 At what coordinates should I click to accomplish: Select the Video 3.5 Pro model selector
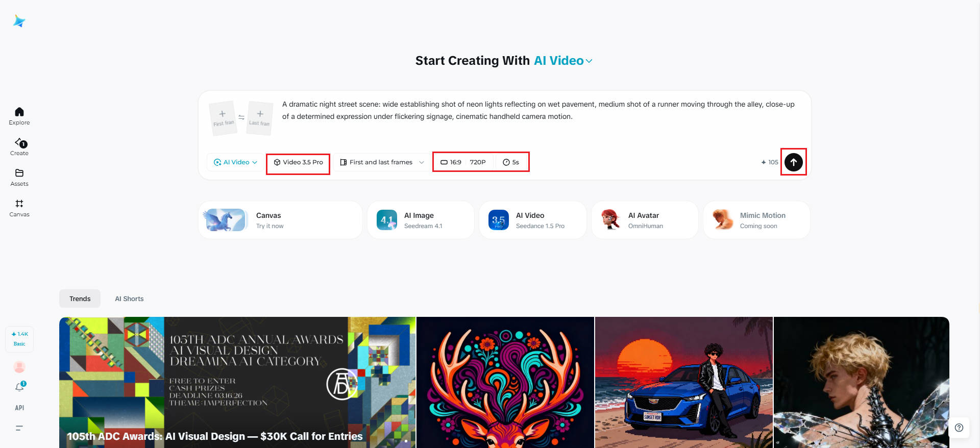[x=298, y=162]
